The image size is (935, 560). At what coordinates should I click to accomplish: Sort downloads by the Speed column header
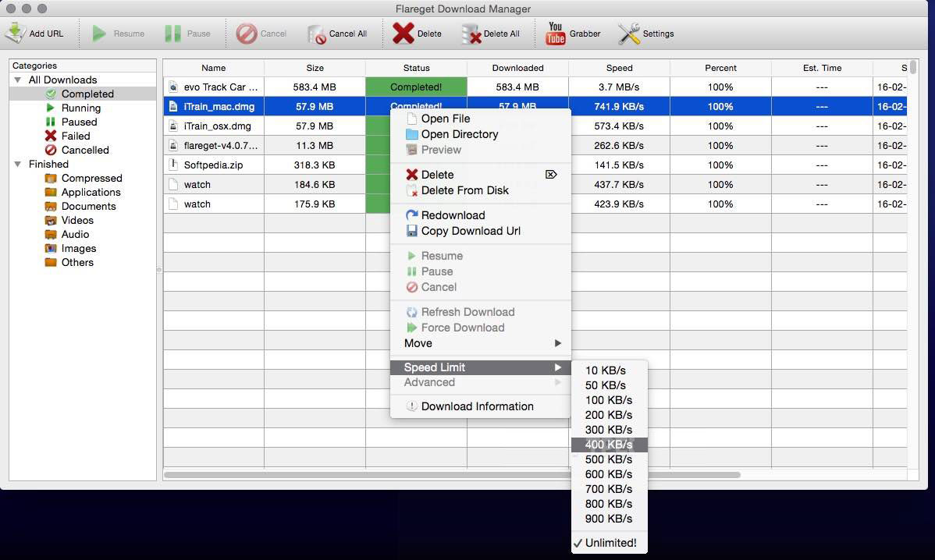click(619, 68)
